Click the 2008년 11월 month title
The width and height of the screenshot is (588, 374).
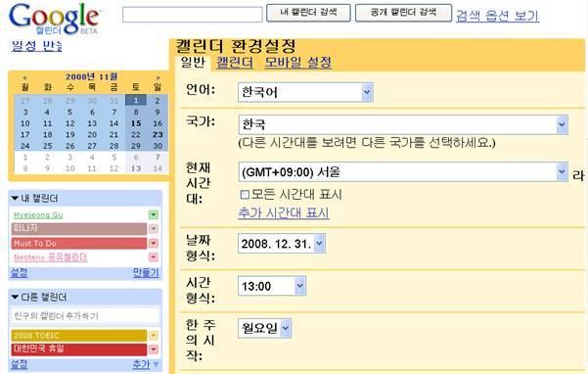coord(92,77)
